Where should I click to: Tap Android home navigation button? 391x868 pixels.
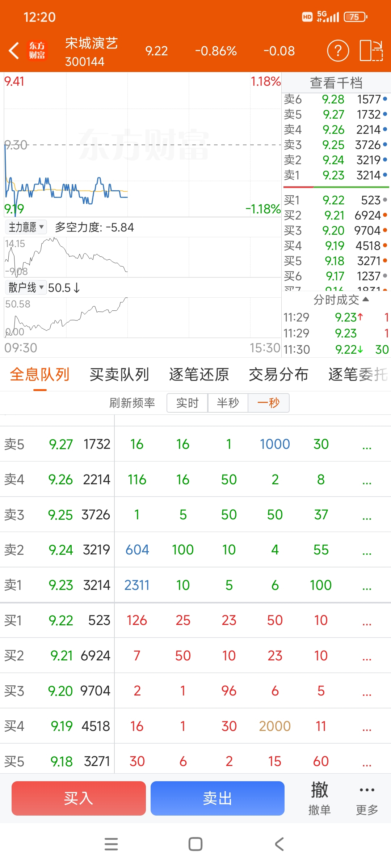(x=195, y=844)
